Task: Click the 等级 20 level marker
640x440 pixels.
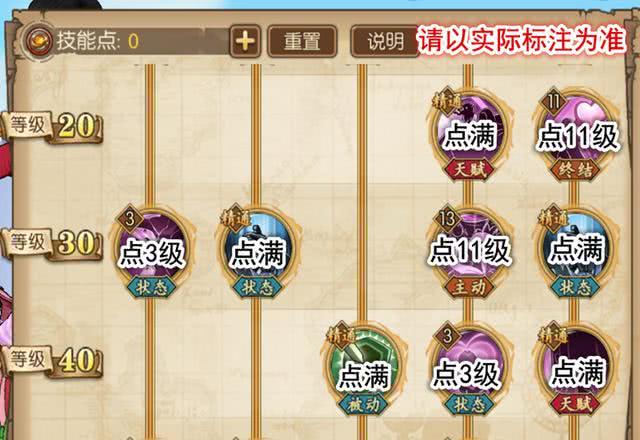Action: point(51,127)
